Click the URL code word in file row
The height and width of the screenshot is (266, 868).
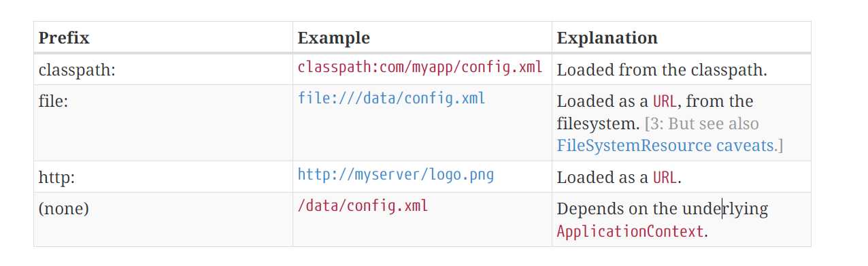[665, 102]
